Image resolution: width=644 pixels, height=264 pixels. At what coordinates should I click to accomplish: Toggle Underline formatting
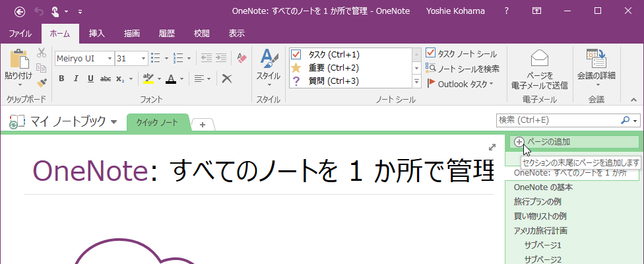coord(90,79)
